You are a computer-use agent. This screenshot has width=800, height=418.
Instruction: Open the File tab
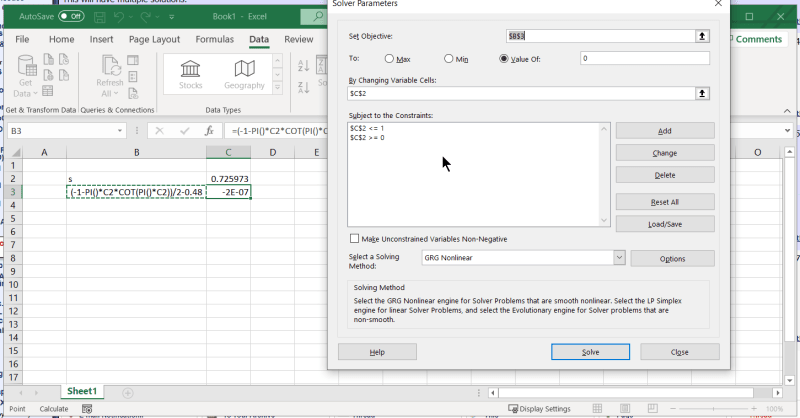[22, 39]
